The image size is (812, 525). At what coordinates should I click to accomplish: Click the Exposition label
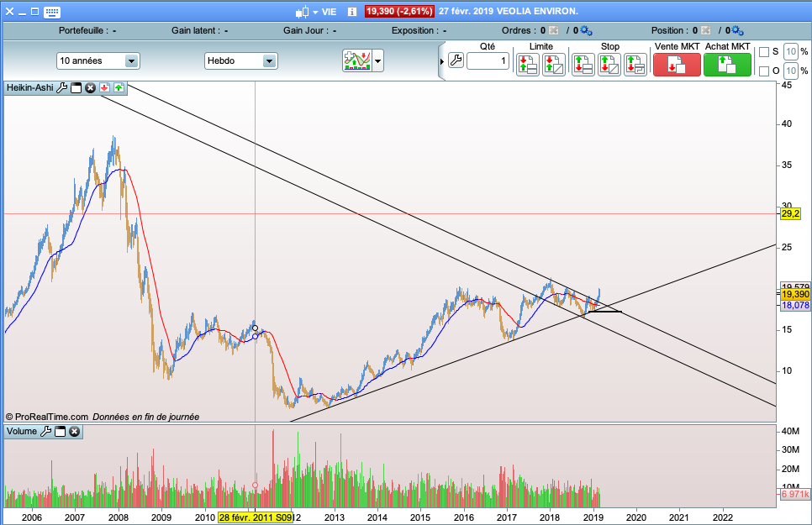click(x=414, y=30)
